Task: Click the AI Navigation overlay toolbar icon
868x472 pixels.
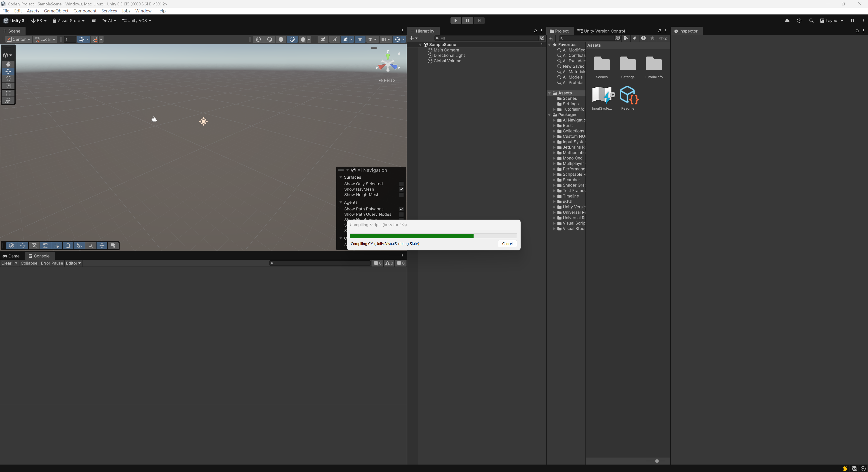Action: click(x=12, y=245)
